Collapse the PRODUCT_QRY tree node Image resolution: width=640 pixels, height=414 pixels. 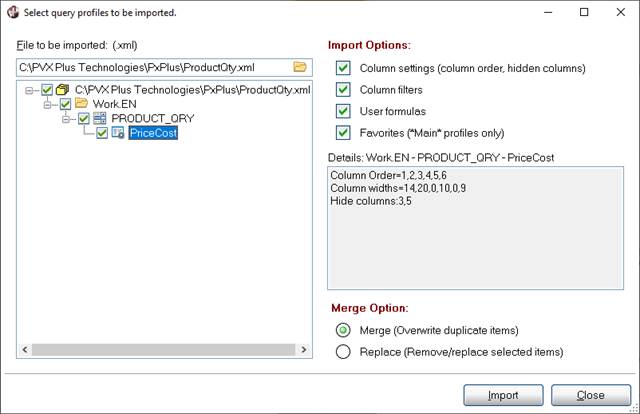(x=66, y=118)
